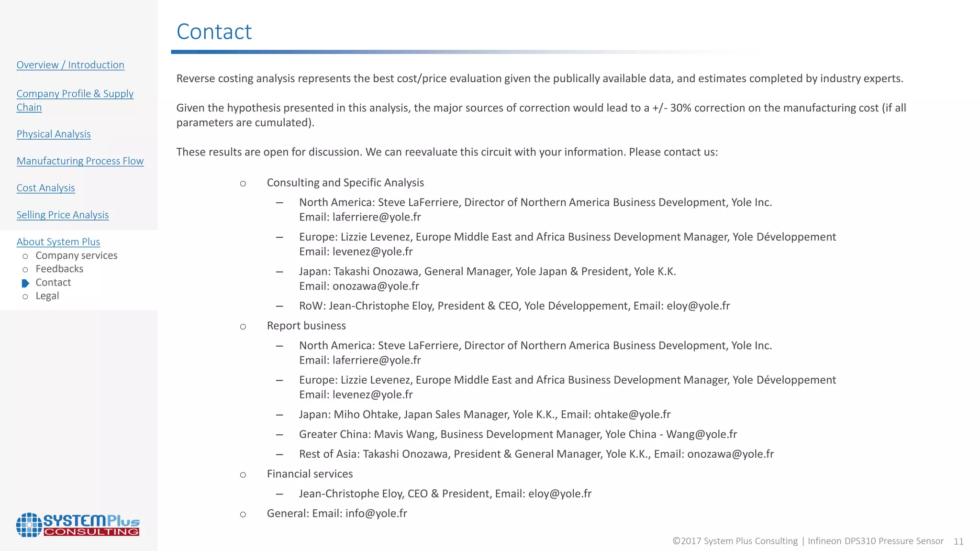Screen dimensions: 980x551
Task: Click the System Plus Consulting logo
Action: pos(78,525)
